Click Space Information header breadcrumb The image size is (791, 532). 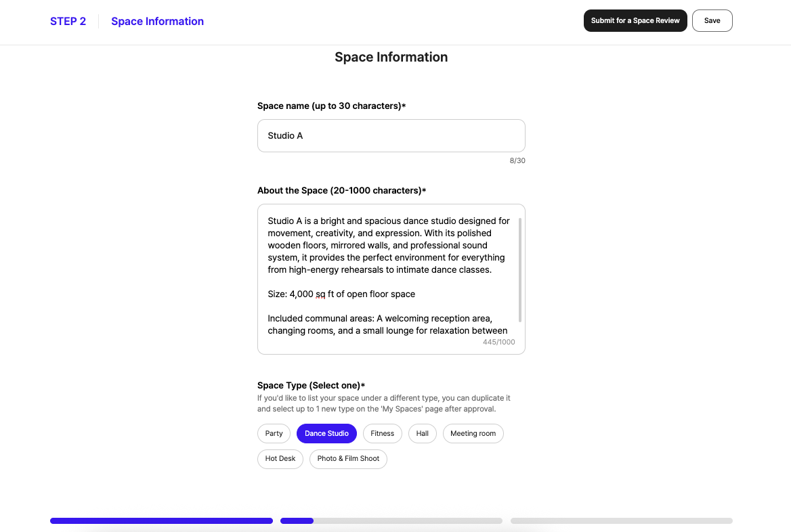click(x=157, y=21)
